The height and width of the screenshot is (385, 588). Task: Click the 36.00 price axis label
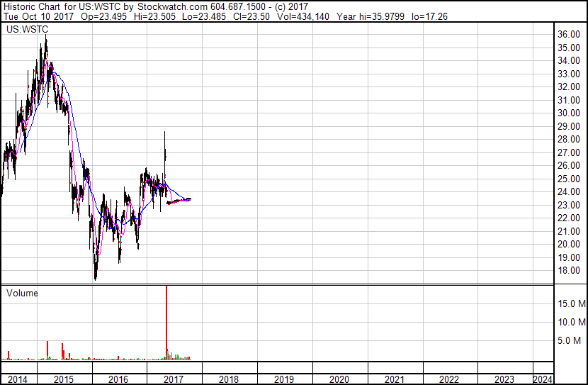(569, 34)
